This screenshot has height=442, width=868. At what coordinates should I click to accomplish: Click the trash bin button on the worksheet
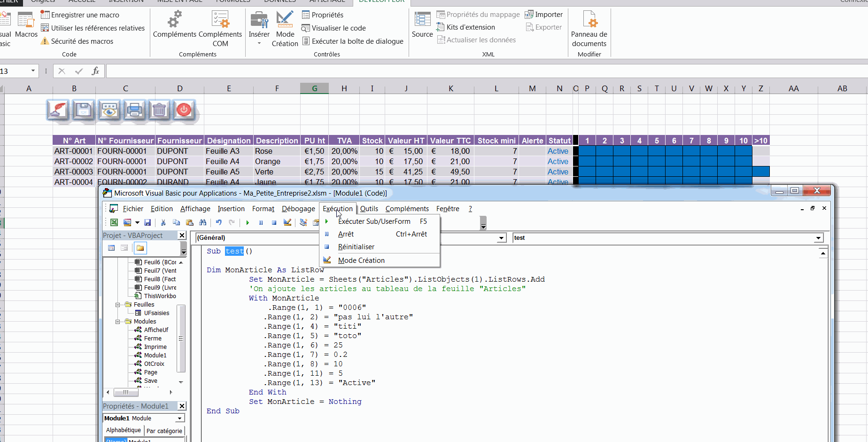click(x=159, y=110)
